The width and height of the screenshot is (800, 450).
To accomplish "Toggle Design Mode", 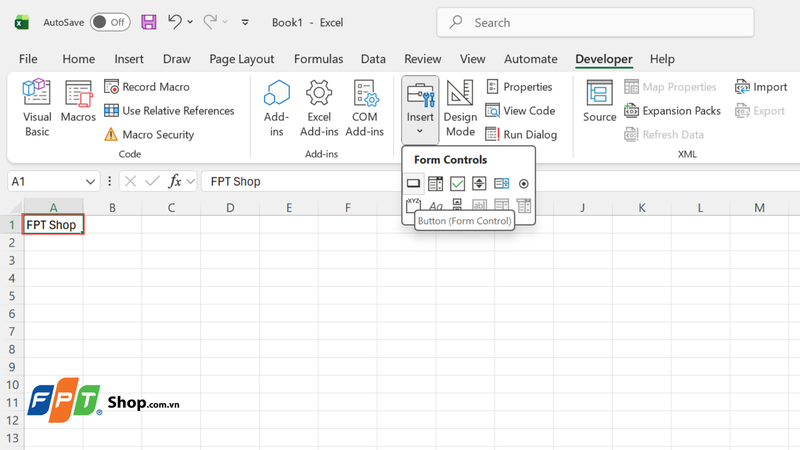I will tap(460, 108).
